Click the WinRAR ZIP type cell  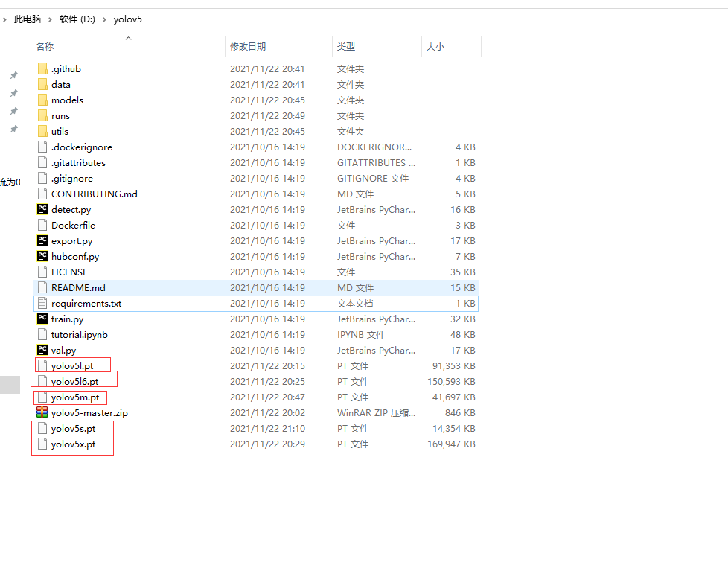376,412
